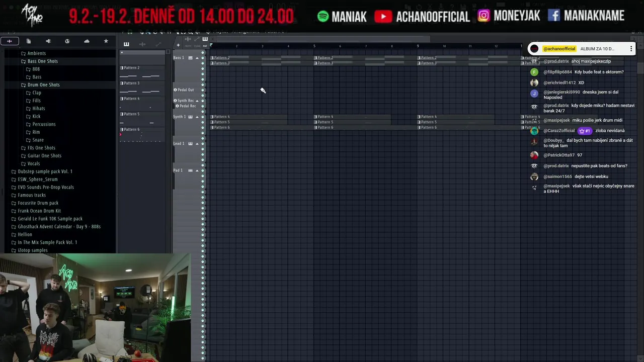Show starred favorites in browser
644x362 pixels.
coord(106,41)
